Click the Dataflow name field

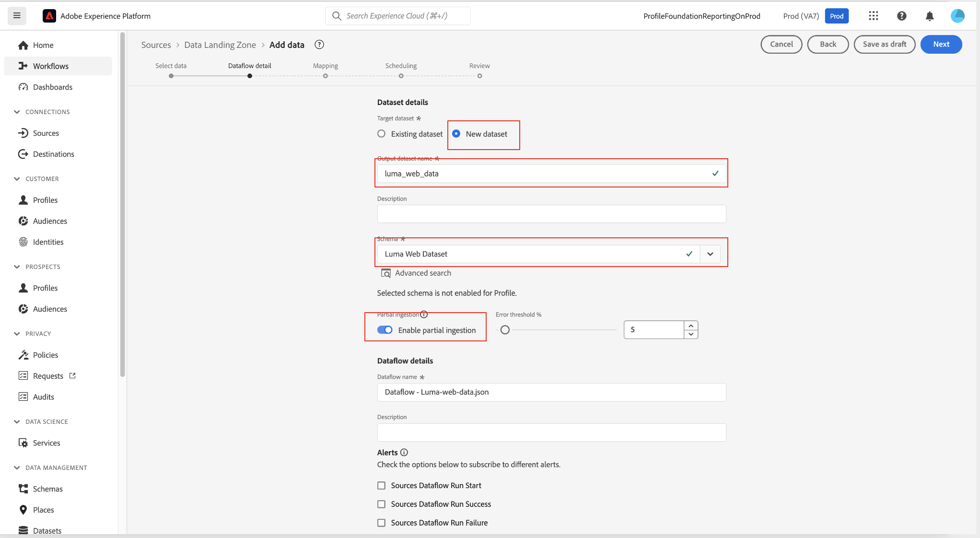(551, 392)
